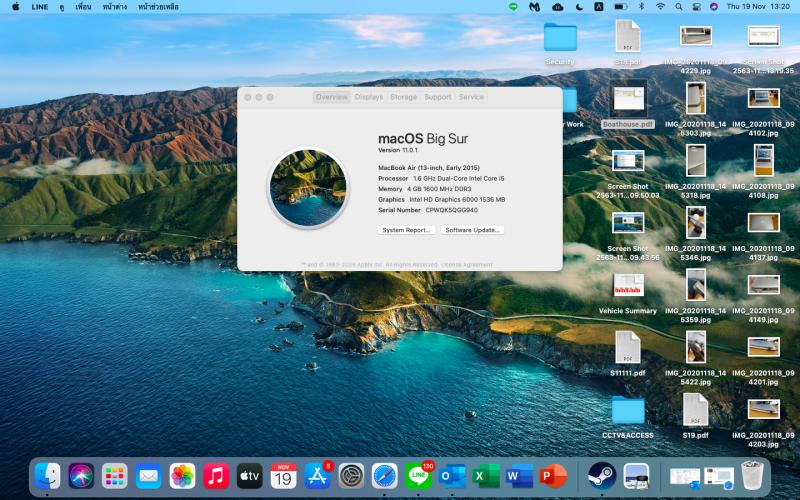Switch to the Service tab
Image resolution: width=800 pixels, height=500 pixels.
pos(471,97)
